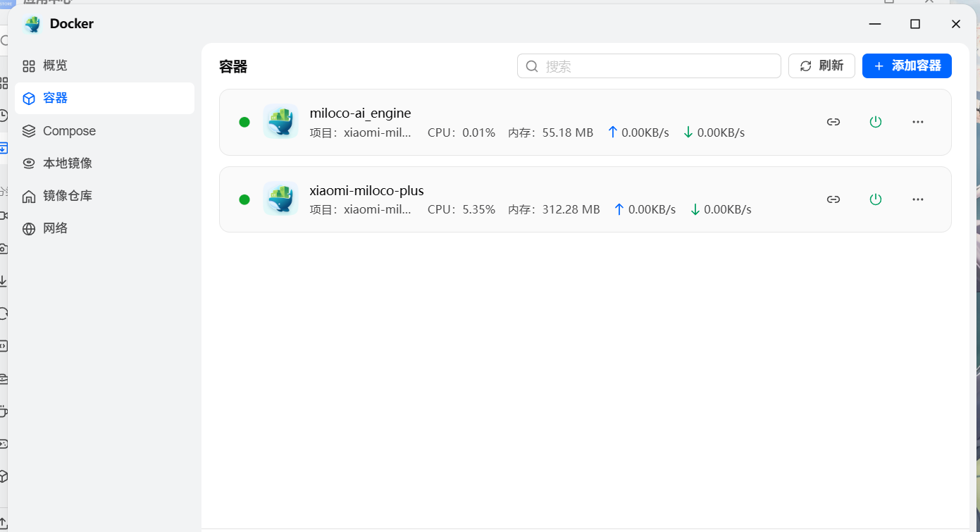Open the 概览 overview panel
This screenshot has height=532, width=980.
pos(53,65)
